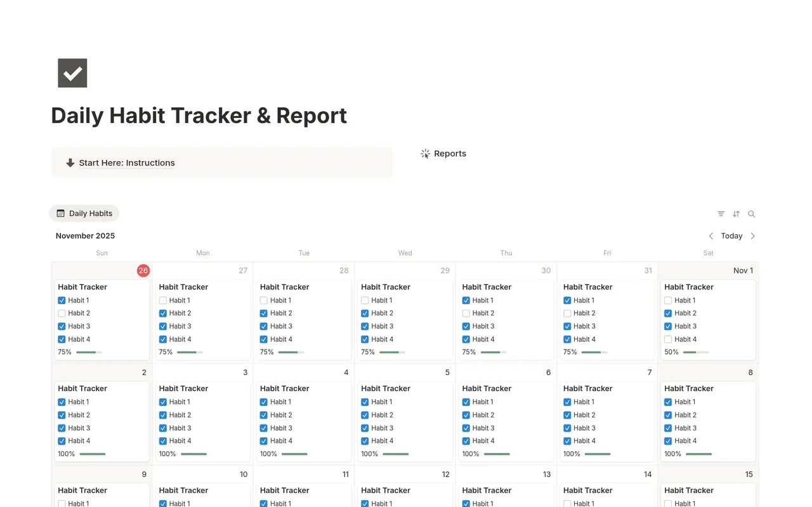
Task: Click the 100% progress bar on Thursday the 6th
Action: 497,454
